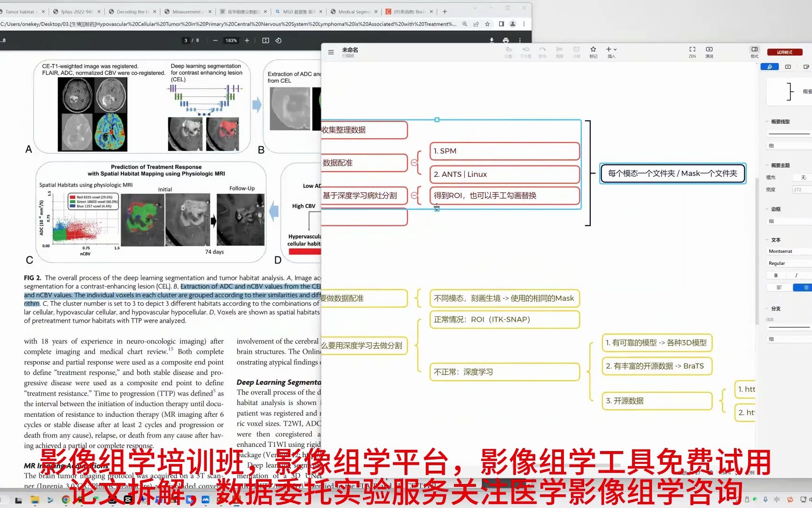Close the 'MSD 数据集' browser tab
The width and height of the screenshot is (812, 508).
(320, 12)
